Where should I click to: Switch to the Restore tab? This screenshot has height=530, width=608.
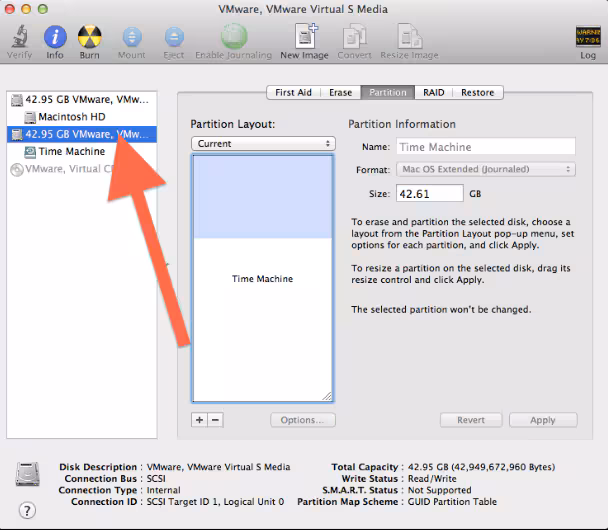click(x=478, y=93)
